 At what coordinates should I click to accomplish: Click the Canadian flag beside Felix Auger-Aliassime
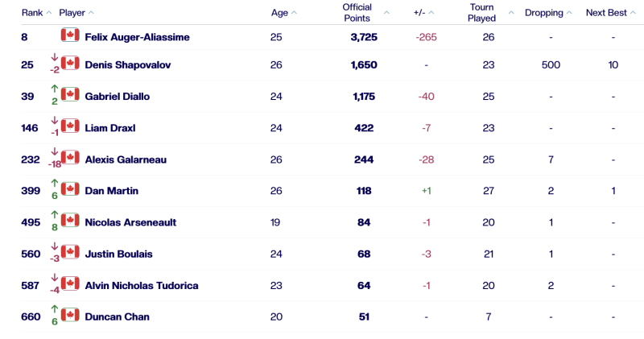(70, 35)
